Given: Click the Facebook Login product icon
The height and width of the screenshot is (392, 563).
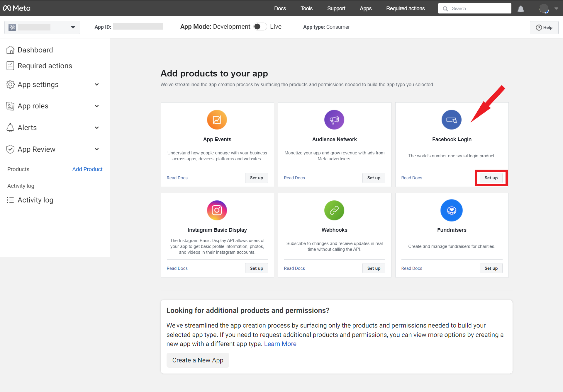Looking at the screenshot, I should click(451, 120).
